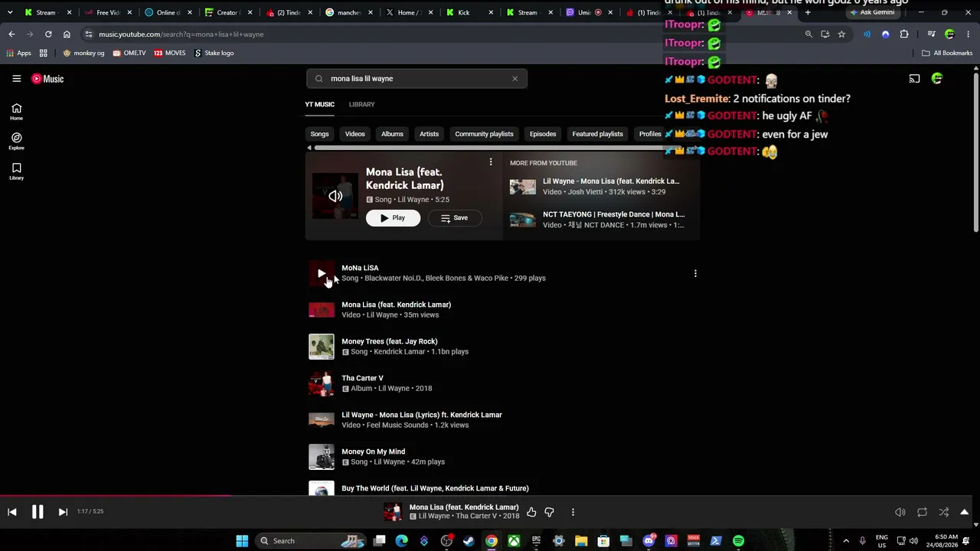Toggle shuffle in player bar
Image resolution: width=980 pixels, height=551 pixels.
[944, 512]
